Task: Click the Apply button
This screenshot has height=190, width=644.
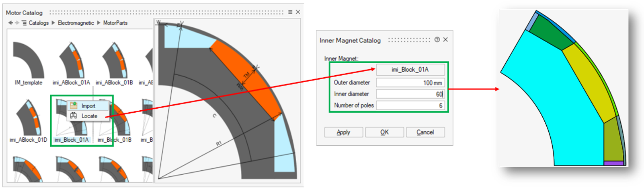Action: (343, 132)
